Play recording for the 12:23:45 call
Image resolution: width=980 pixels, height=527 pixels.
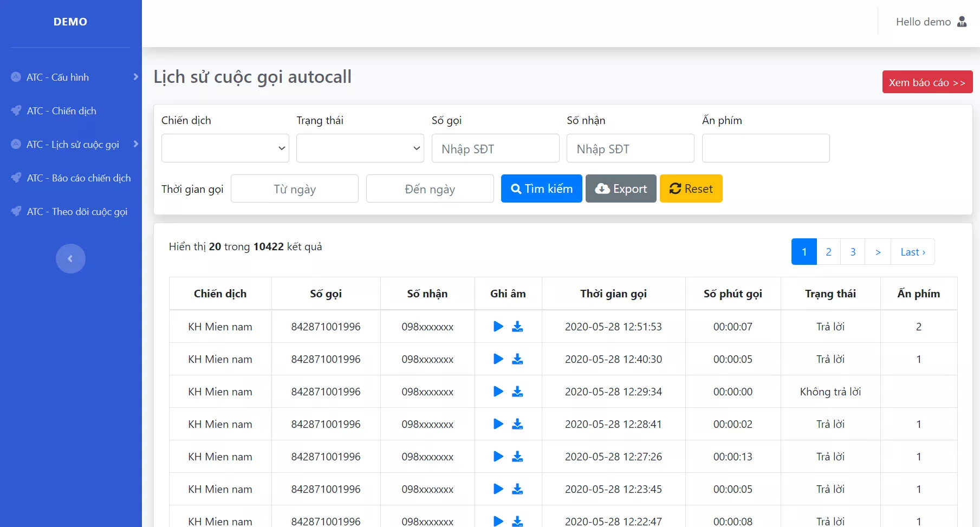pyautogui.click(x=498, y=489)
